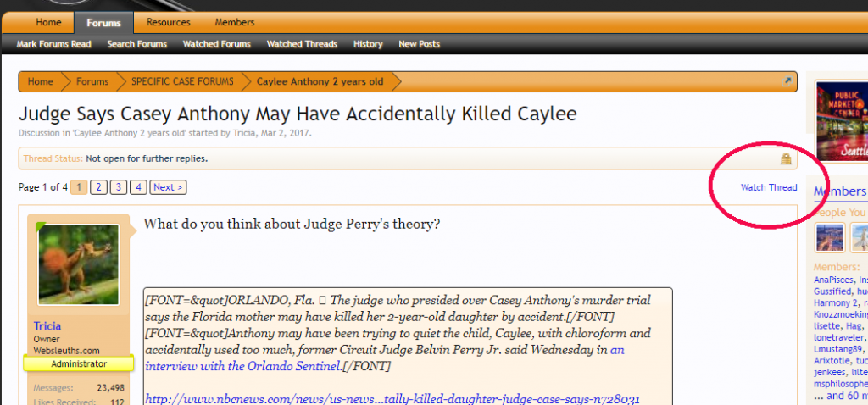Jump to page 4 of the thread
868x405 pixels.
[x=138, y=187]
